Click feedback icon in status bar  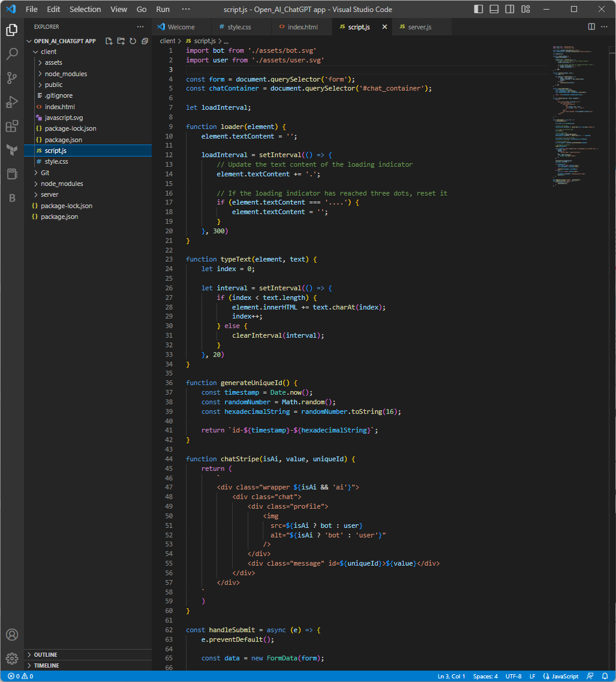590,677
